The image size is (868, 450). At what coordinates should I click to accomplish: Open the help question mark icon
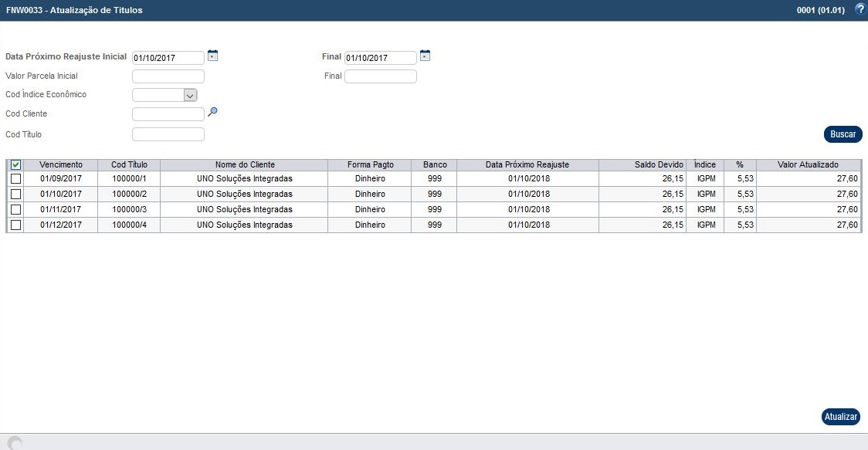click(860, 10)
